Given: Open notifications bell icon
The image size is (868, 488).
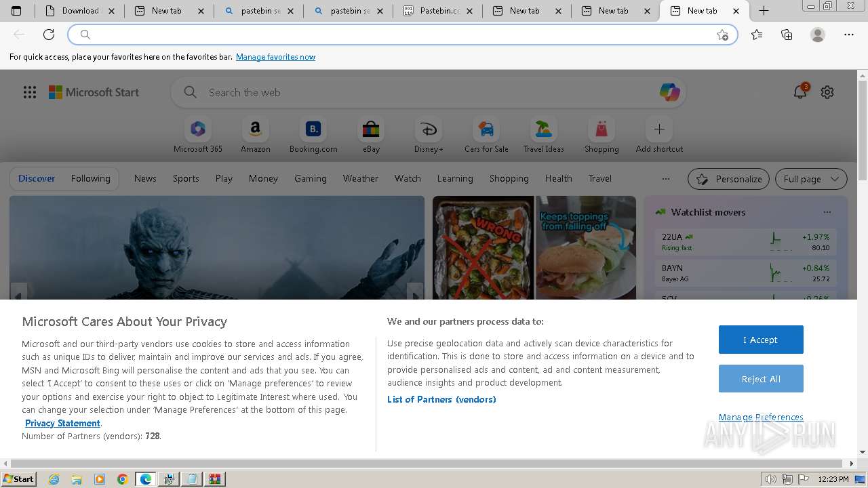Looking at the screenshot, I should point(800,92).
